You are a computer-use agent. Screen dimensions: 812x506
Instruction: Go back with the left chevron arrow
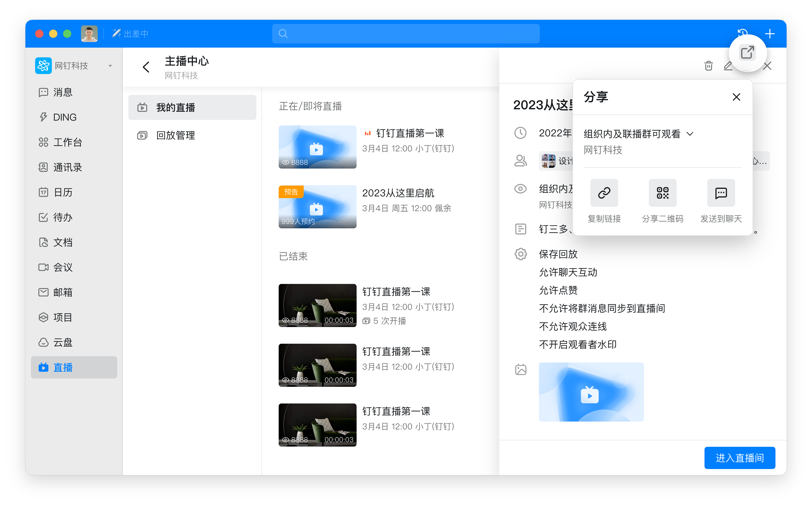pyautogui.click(x=146, y=67)
